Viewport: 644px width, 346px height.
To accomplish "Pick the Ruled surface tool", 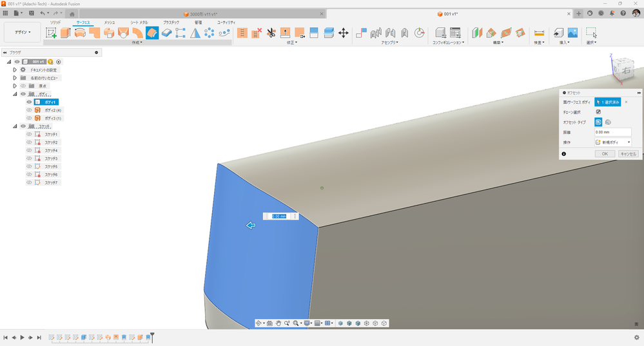I will (x=137, y=33).
